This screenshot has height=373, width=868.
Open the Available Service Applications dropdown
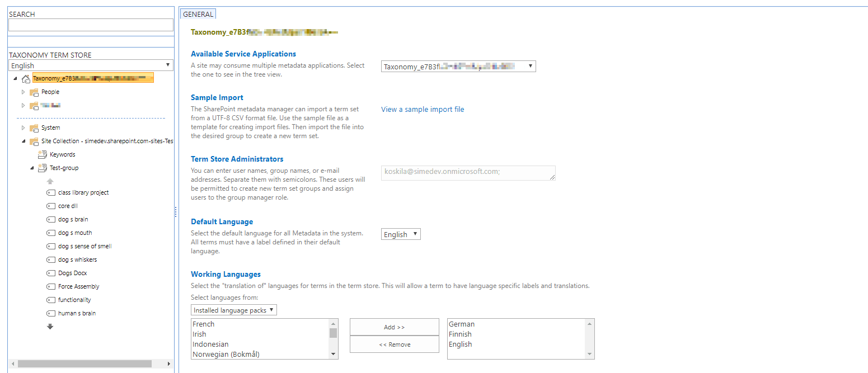coord(458,67)
